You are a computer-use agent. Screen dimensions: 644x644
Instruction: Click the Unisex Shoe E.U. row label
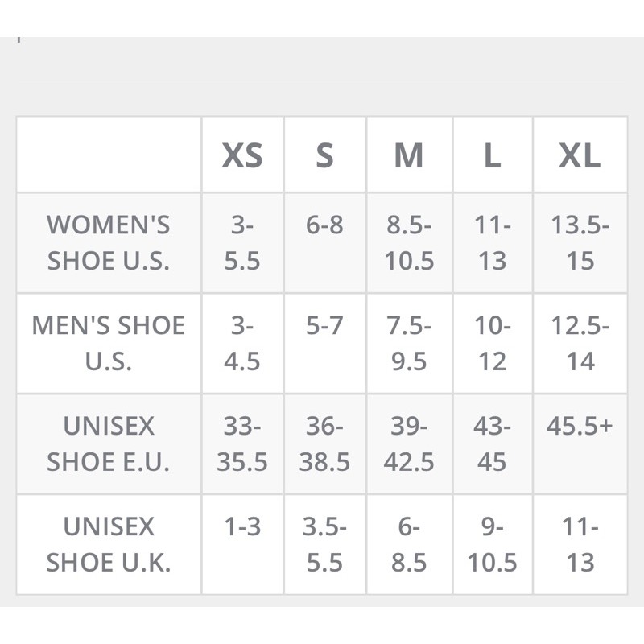click(x=109, y=444)
